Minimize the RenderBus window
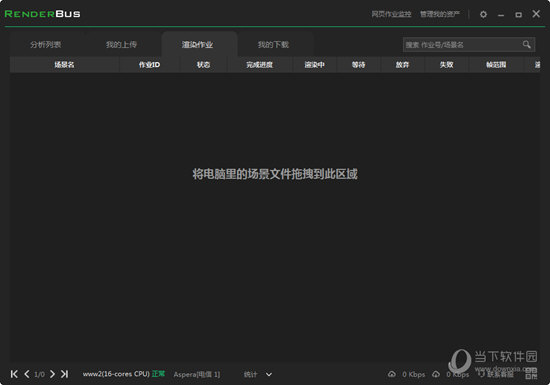 click(501, 15)
